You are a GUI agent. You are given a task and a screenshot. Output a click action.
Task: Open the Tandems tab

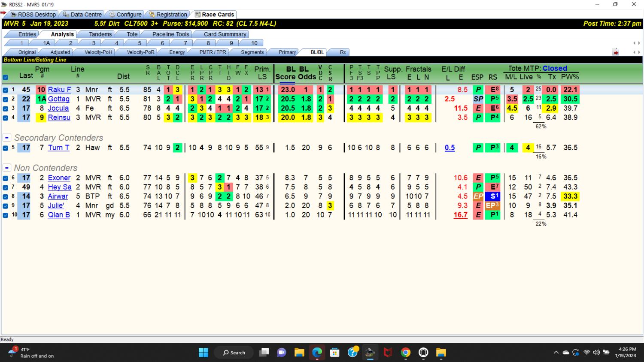point(100,34)
